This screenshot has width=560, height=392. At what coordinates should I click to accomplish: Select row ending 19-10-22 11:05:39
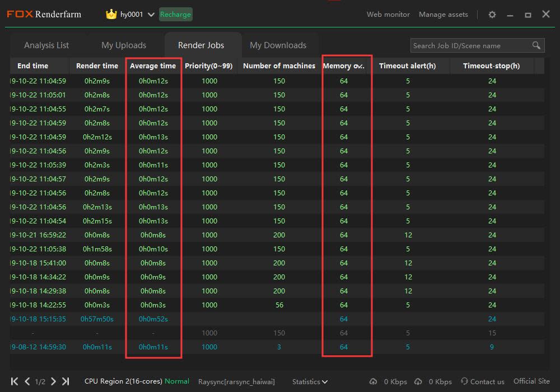tap(277, 165)
